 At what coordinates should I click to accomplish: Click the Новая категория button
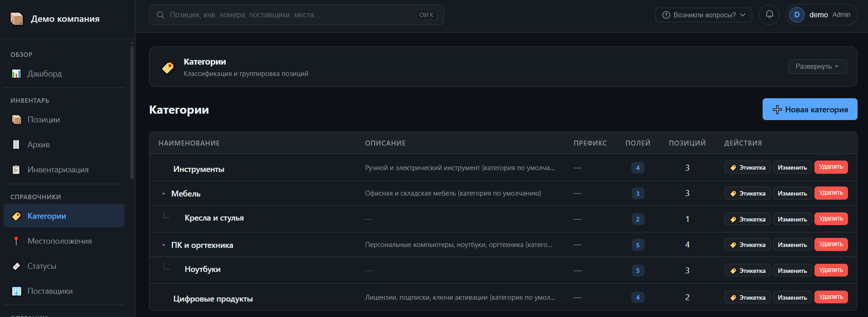pyautogui.click(x=810, y=109)
